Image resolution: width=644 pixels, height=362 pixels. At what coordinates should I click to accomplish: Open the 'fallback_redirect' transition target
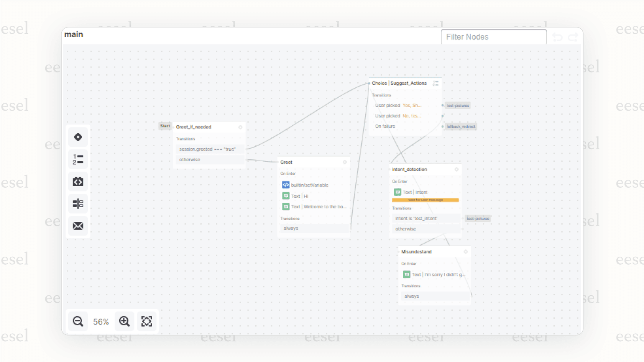460,126
